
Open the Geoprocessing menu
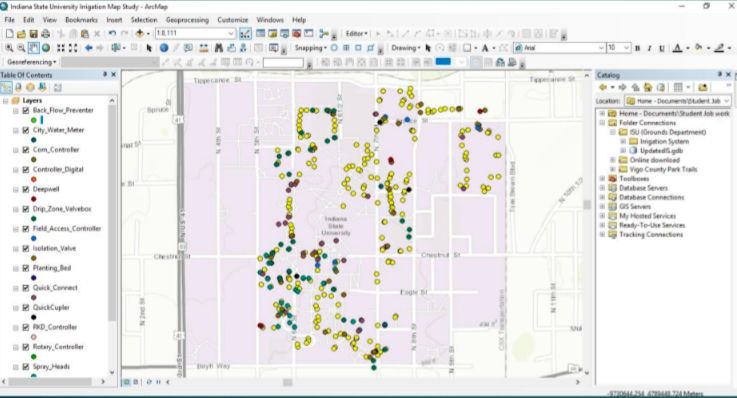(x=187, y=20)
